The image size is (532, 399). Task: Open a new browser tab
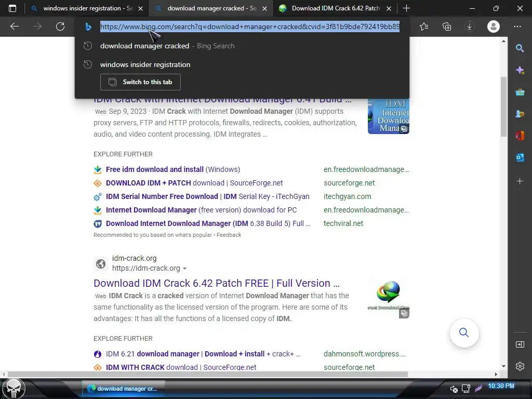(406, 8)
